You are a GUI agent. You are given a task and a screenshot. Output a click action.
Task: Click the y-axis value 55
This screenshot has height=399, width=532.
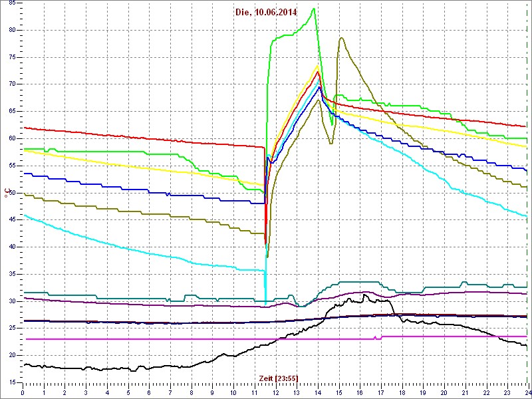click(11, 166)
